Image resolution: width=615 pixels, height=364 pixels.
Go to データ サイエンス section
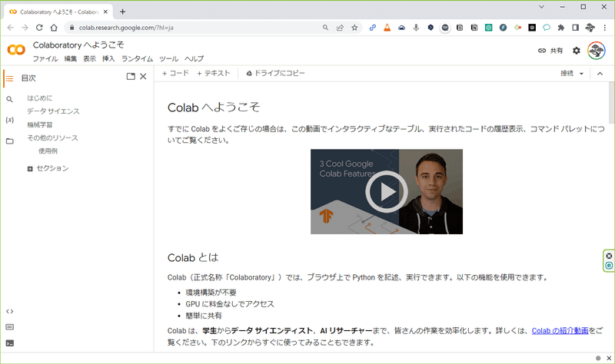click(x=53, y=111)
